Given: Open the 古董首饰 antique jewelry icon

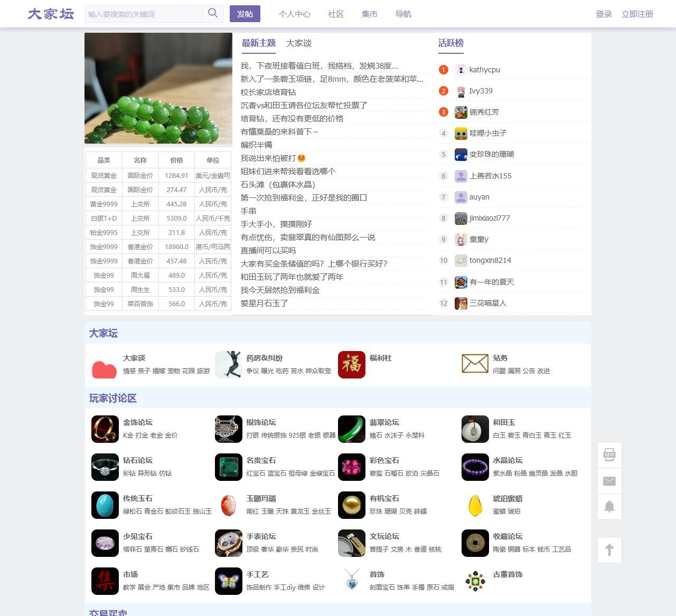Looking at the screenshot, I should click(475, 581).
